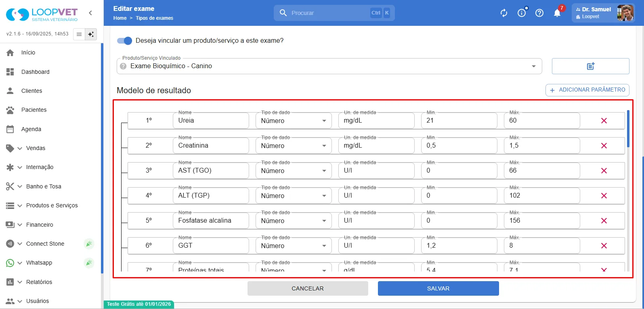The width and height of the screenshot is (644, 309).
Task: Open the info circle icon in header
Action: click(x=522, y=13)
